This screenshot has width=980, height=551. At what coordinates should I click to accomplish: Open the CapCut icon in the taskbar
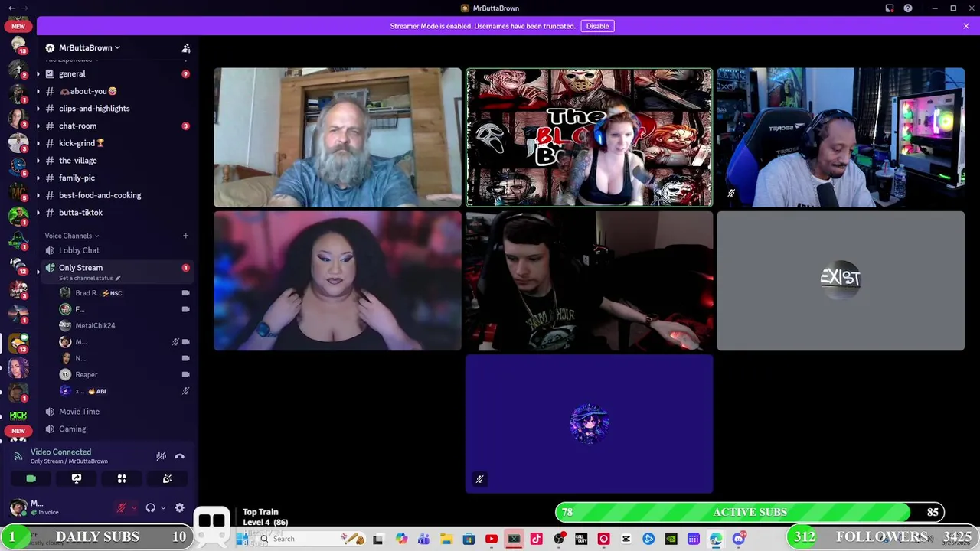(x=626, y=539)
